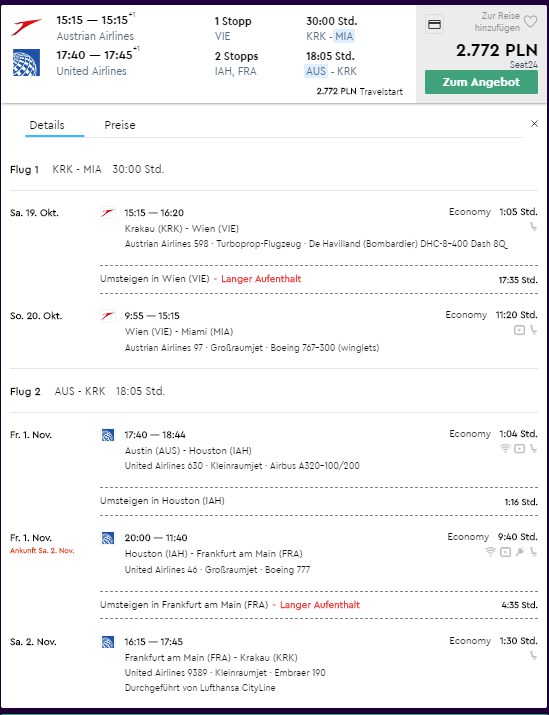Image resolution: width=549 pixels, height=715 pixels.
Task: Click the 9:40 Std. flight duration
Action: coord(518,537)
